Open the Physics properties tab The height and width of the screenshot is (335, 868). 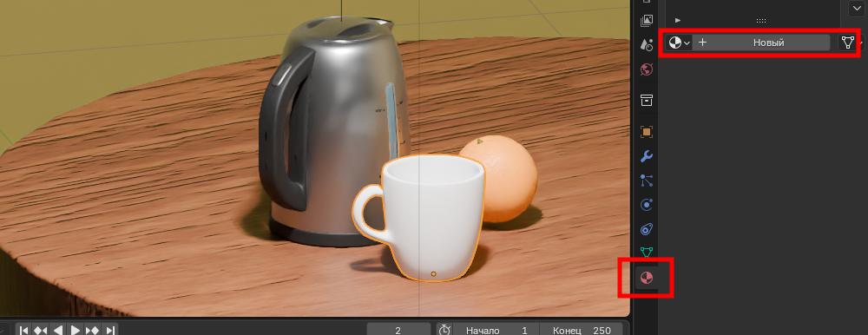(646, 204)
